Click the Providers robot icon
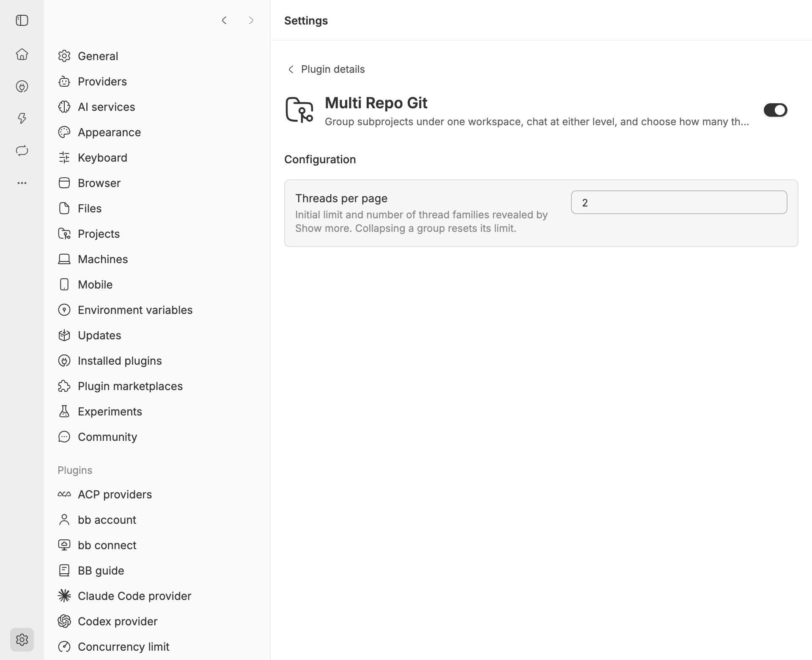This screenshot has height=660, width=812. pos(64,81)
